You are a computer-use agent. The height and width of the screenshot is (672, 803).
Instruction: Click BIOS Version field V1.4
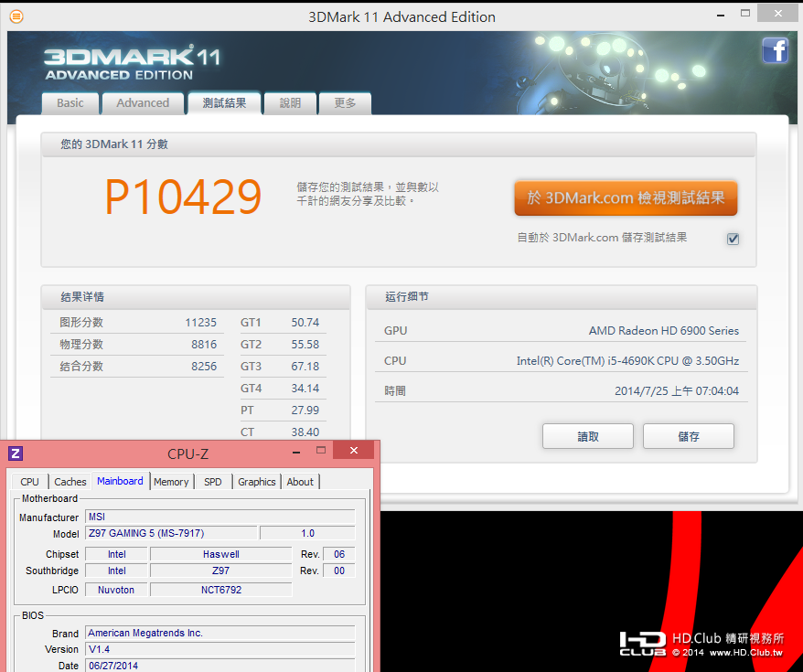pyautogui.click(x=220, y=649)
